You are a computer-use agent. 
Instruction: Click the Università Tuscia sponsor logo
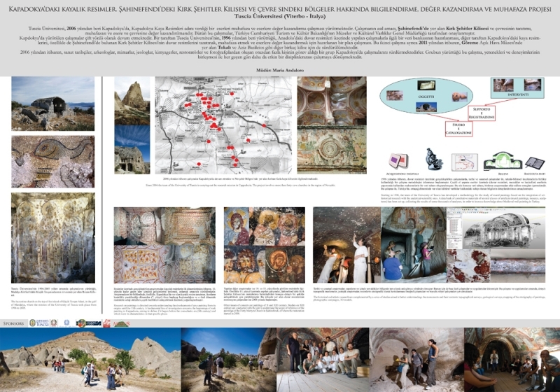(40, 323)
